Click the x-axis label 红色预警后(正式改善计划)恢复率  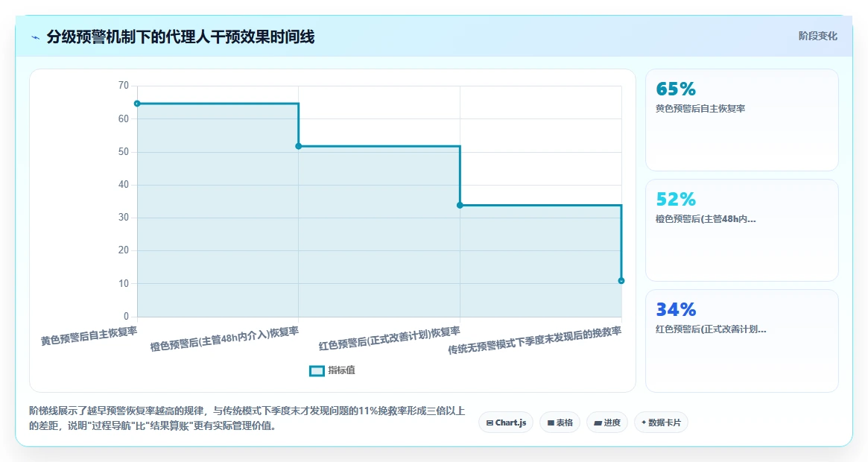click(389, 338)
